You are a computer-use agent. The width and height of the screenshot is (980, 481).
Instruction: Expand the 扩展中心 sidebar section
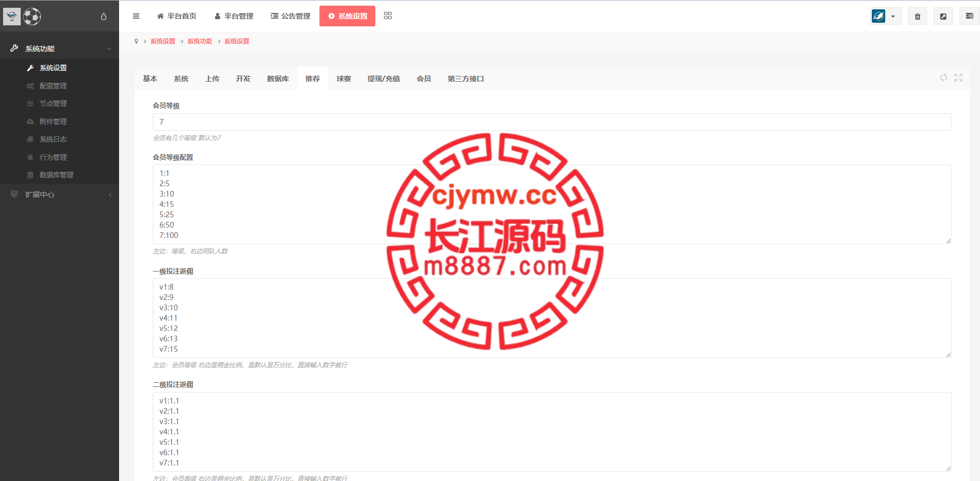click(60, 194)
